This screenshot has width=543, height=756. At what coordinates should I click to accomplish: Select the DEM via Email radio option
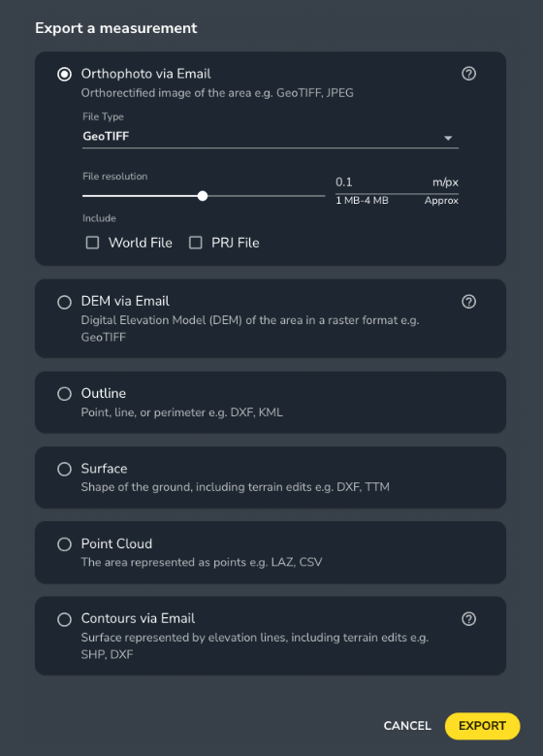64,303
